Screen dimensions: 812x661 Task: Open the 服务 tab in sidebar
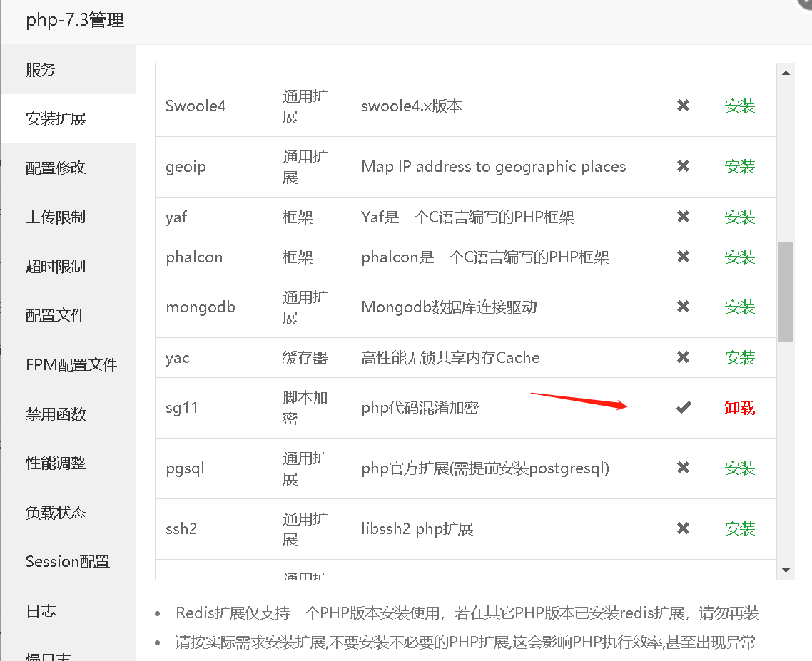pyautogui.click(x=41, y=70)
